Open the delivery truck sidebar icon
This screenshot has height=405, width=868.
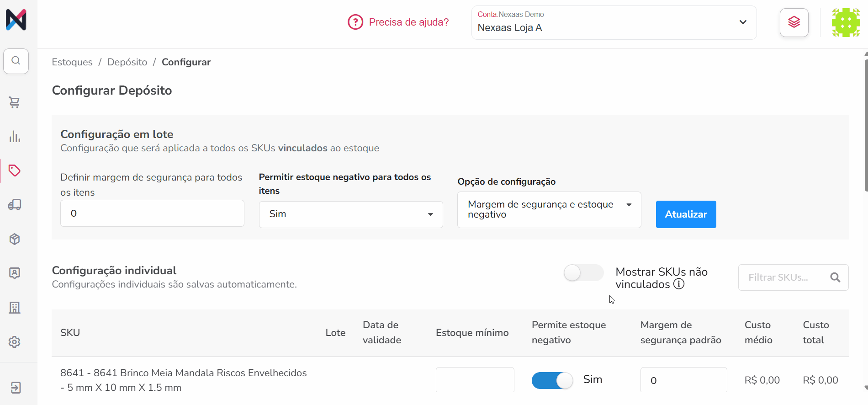tap(15, 205)
